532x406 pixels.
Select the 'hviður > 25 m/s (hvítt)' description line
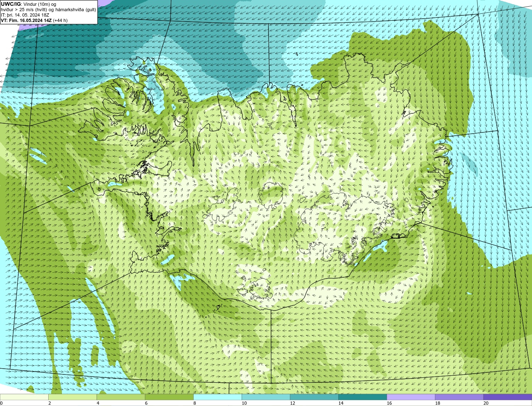click(x=49, y=9)
